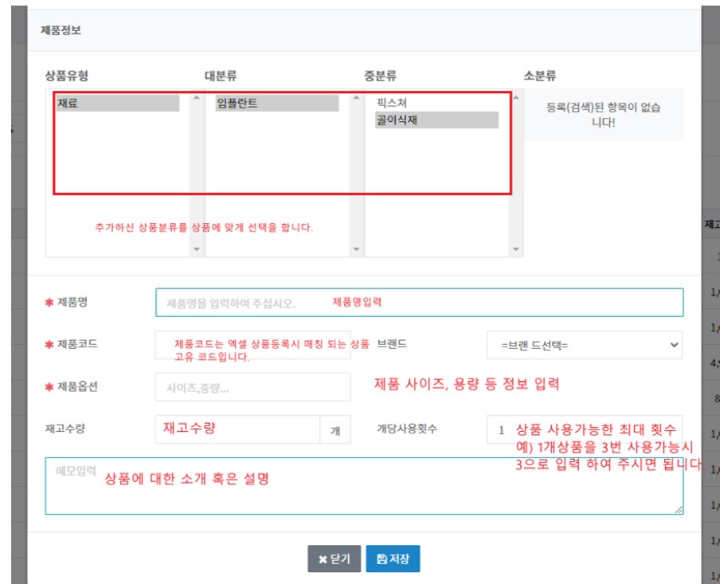The height and width of the screenshot is (584, 728).
Task: Click the 개당사용횟수 number field
Action: click(585, 429)
